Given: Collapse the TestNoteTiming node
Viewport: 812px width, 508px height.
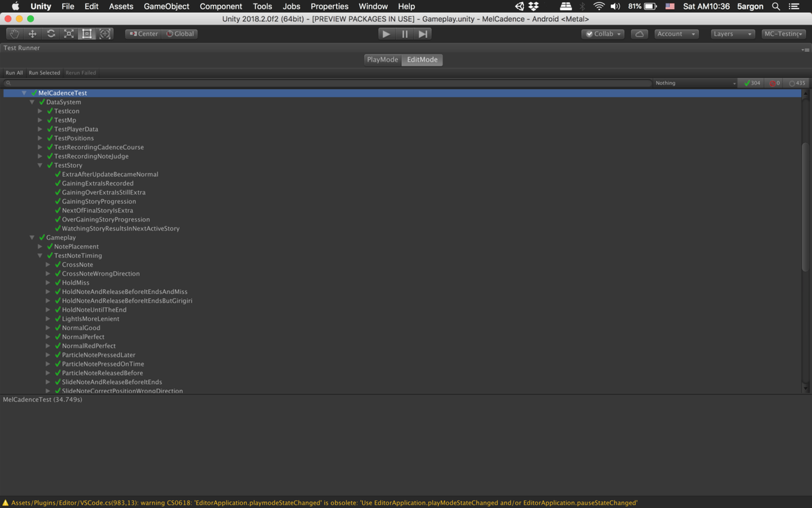Looking at the screenshot, I should point(41,256).
